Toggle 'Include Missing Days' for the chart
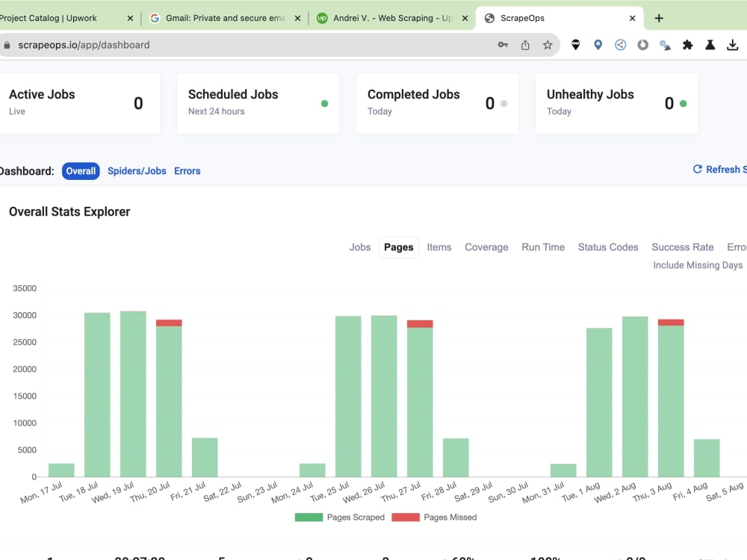 click(x=697, y=264)
